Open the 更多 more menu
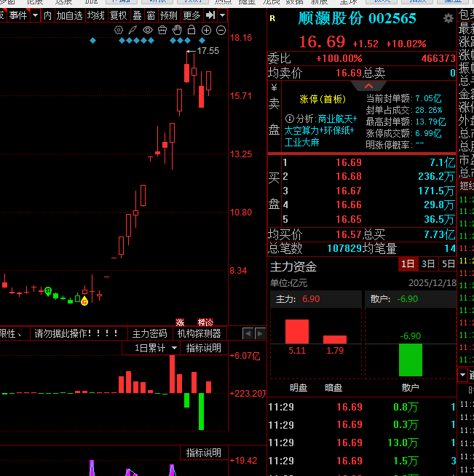 191,15
